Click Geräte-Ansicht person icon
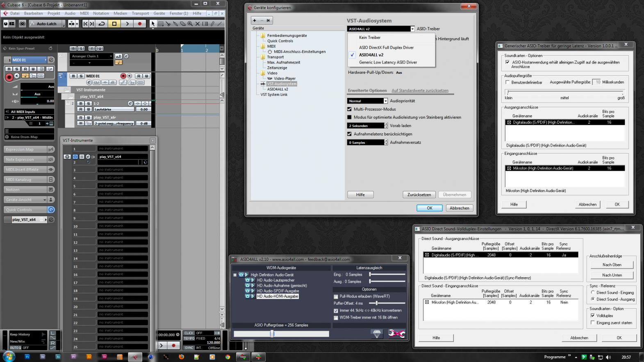This screenshot has width=644, height=362. point(51,199)
